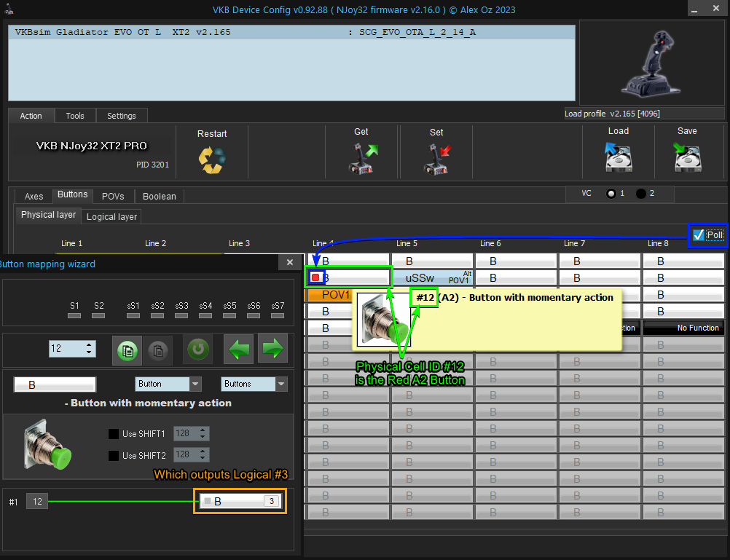Open the Boolean tab
This screenshot has width=730, height=560.
[160, 197]
